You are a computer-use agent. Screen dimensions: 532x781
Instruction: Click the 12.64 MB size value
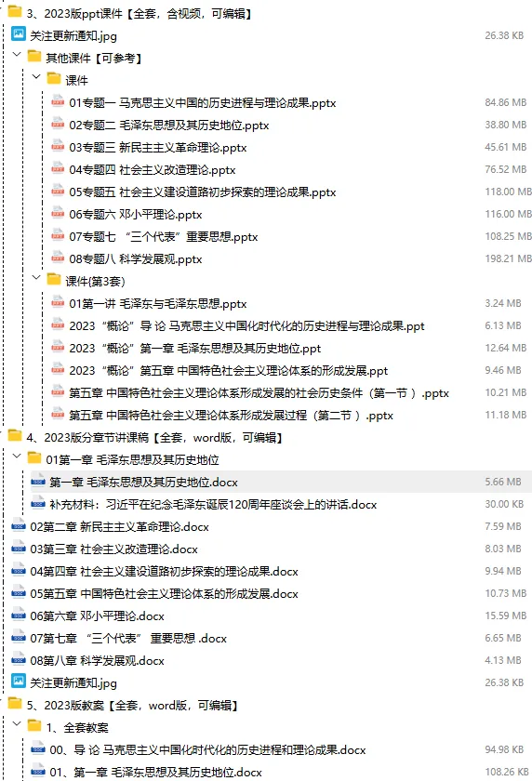tap(506, 348)
